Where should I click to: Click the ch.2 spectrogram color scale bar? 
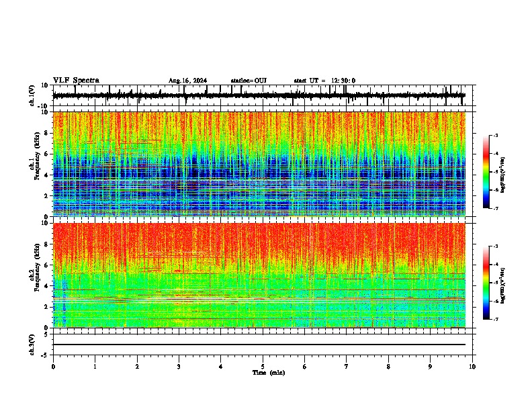(486, 283)
